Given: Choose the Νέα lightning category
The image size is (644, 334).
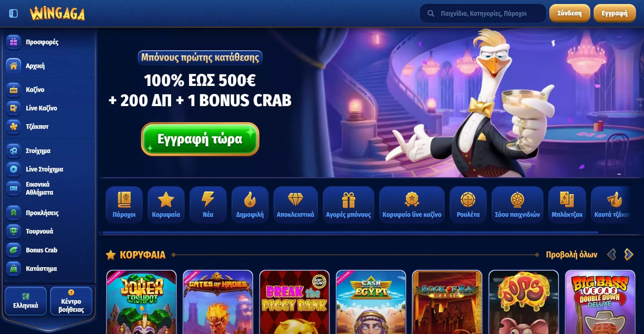Looking at the screenshot, I should click(208, 205).
